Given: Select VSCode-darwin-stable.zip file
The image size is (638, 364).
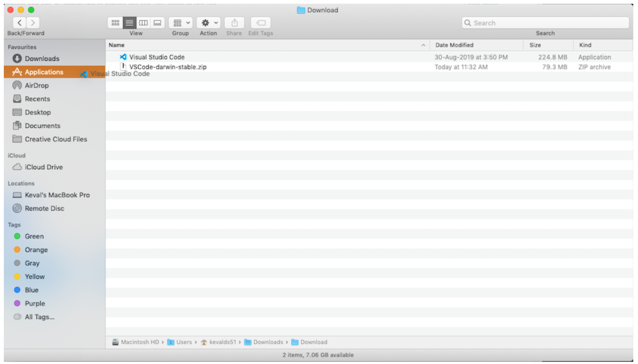Looking at the screenshot, I should (369, 67).
